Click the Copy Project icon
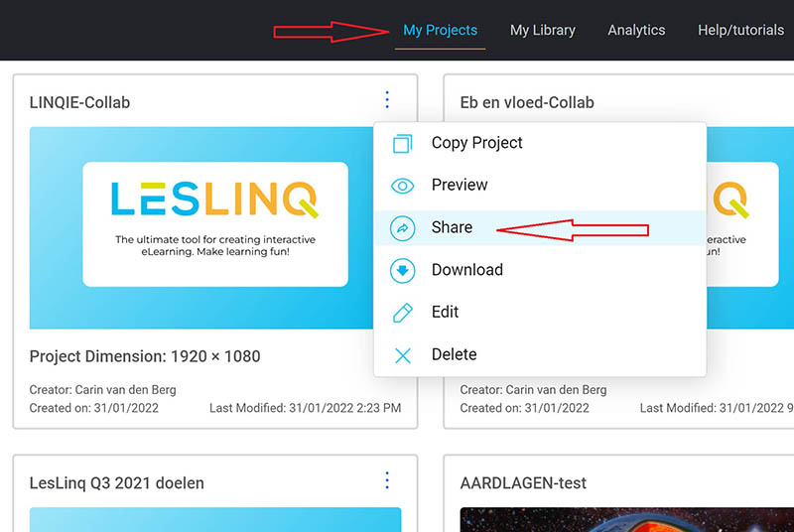 point(403,143)
